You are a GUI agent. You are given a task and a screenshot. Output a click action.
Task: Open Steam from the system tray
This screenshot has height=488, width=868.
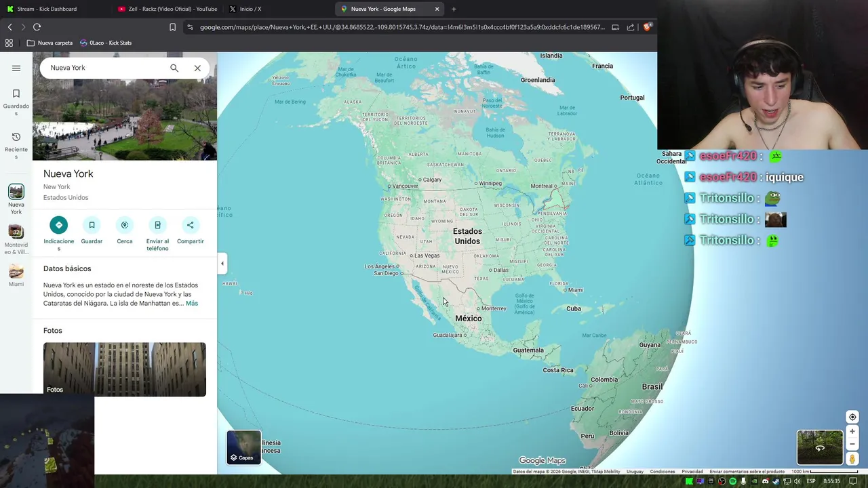(776, 481)
